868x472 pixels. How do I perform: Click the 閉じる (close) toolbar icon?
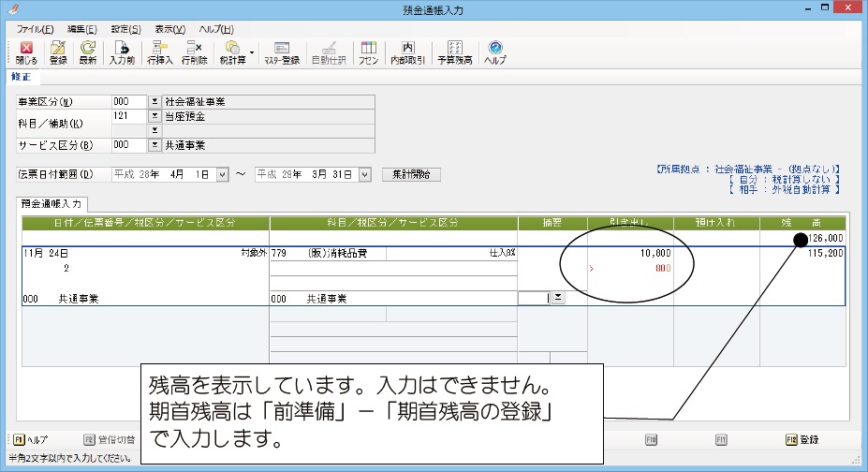[x=25, y=52]
